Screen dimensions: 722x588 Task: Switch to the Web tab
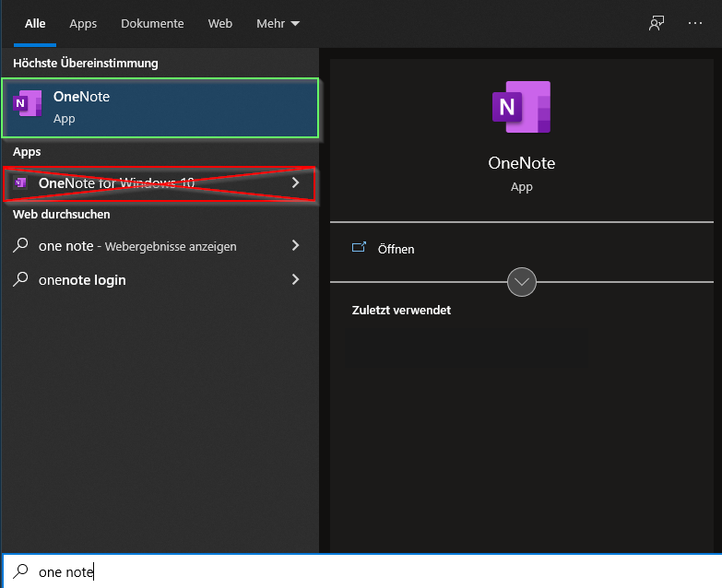(220, 23)
